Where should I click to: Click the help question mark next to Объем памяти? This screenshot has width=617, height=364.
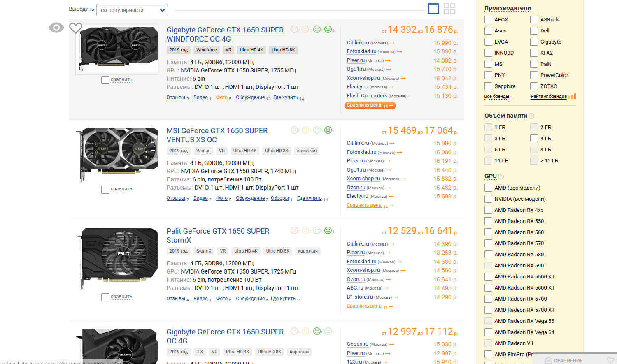(531, 116)
